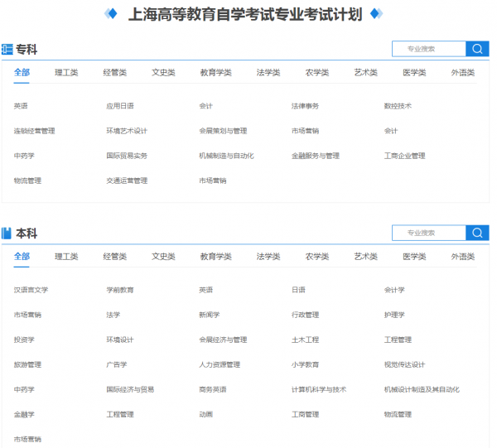Open 汉语言文学 major link
The width and height of the screenshot is (497, 448).
pyautogui.click(x=31, y=290)
